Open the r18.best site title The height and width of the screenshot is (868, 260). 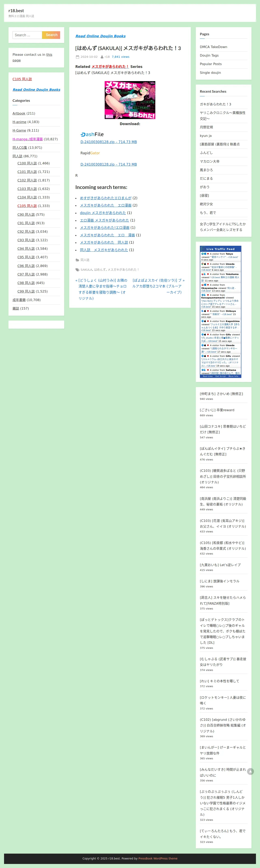click(16, 11)
